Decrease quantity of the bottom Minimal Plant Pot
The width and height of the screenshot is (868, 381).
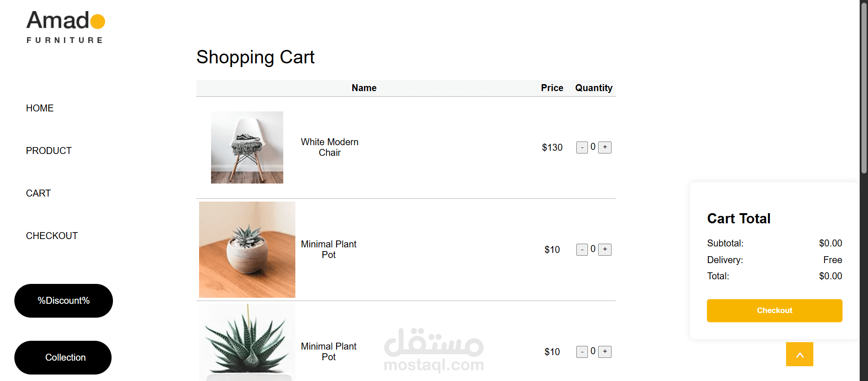tap(582, 352)
